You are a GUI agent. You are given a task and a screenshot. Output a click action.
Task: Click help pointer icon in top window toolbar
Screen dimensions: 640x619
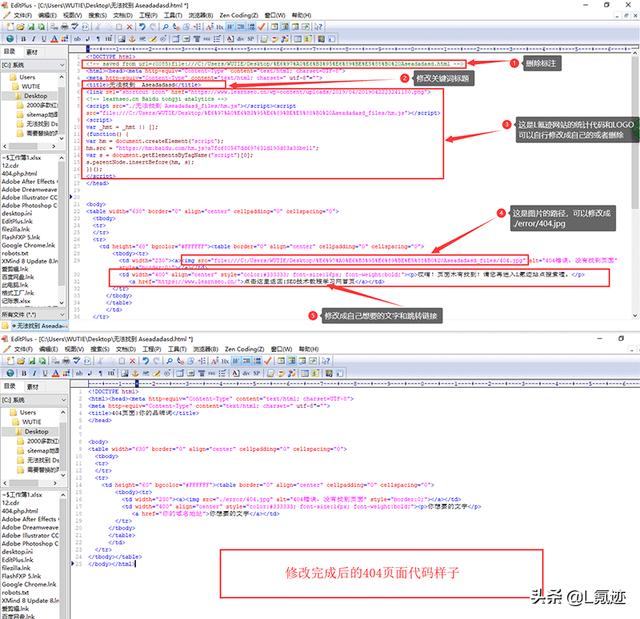(319, 27)
